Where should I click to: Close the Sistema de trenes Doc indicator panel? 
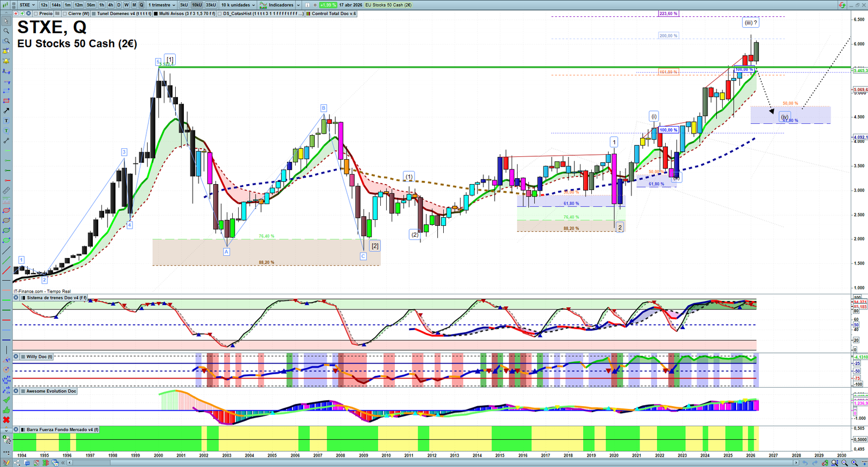coord(16,298)
